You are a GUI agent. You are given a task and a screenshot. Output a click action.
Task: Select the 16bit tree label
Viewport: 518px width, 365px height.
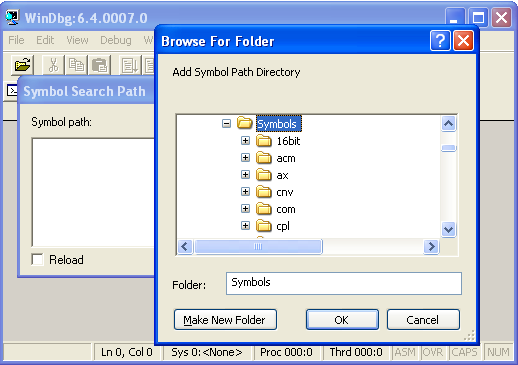pyautogui.click(x=288, y=141)
